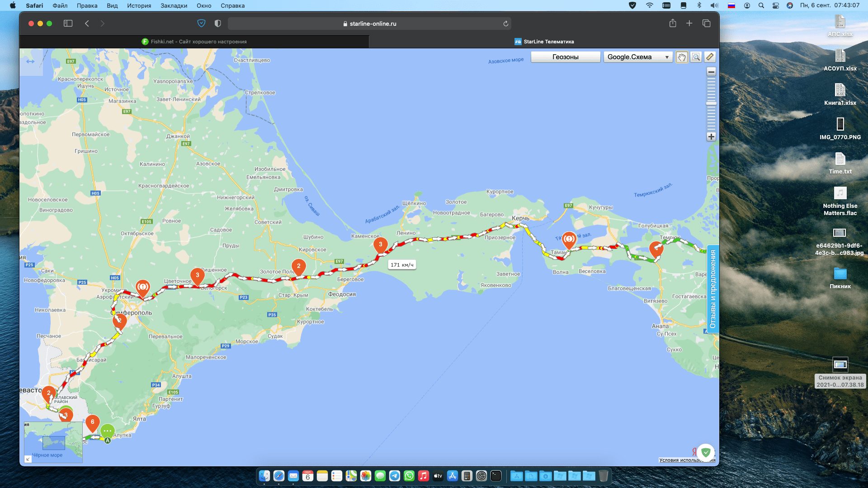Pick the ruler distance measuring tool
Image resolution: width=868 pixels, height=488 pixels.
click(710, 57)
